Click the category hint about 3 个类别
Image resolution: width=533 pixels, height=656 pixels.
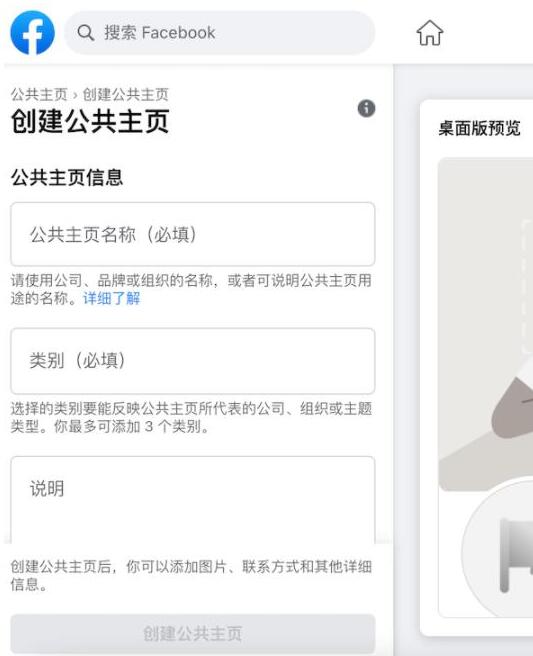(191, 417)
